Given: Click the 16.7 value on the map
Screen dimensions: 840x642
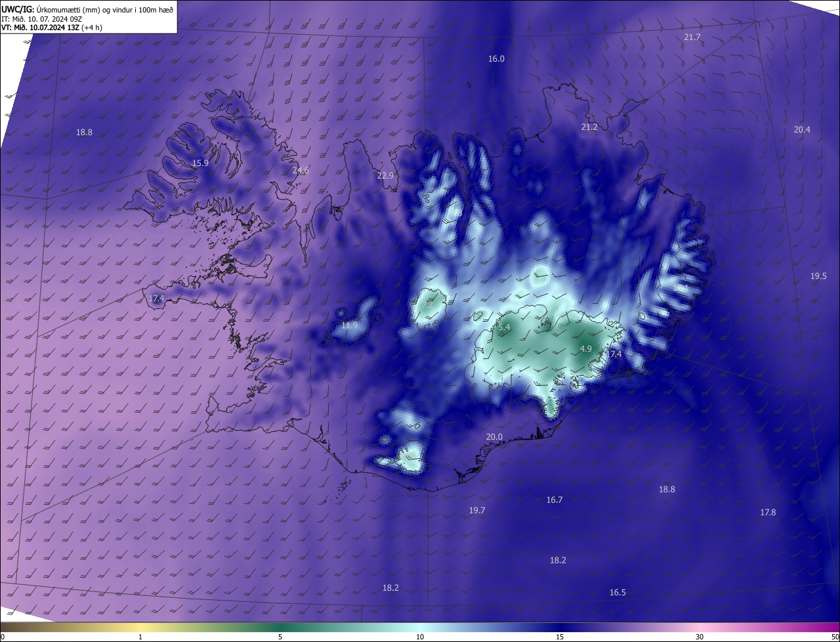Looking at the screenshot, I should point(555,500).
